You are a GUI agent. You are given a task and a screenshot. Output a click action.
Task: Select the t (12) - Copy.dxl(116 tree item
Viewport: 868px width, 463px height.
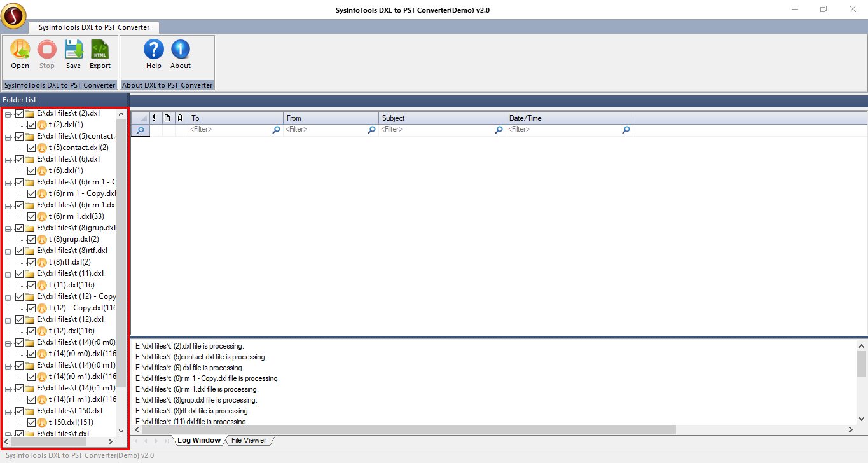[x=83, y=308]
